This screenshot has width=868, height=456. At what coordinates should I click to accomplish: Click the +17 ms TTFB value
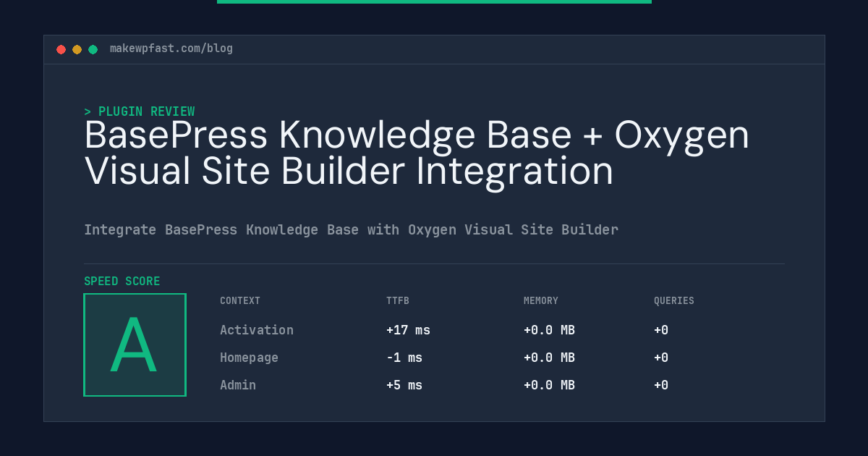click(x=408, y=330)
